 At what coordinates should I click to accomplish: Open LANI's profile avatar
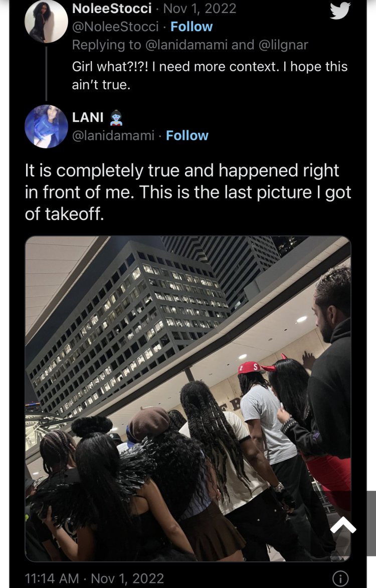46,127
